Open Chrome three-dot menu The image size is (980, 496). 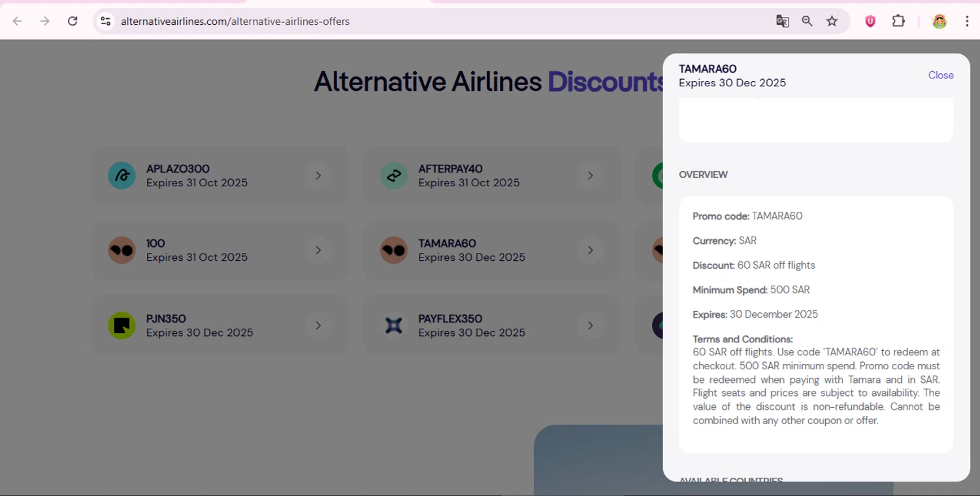[967, 21]
